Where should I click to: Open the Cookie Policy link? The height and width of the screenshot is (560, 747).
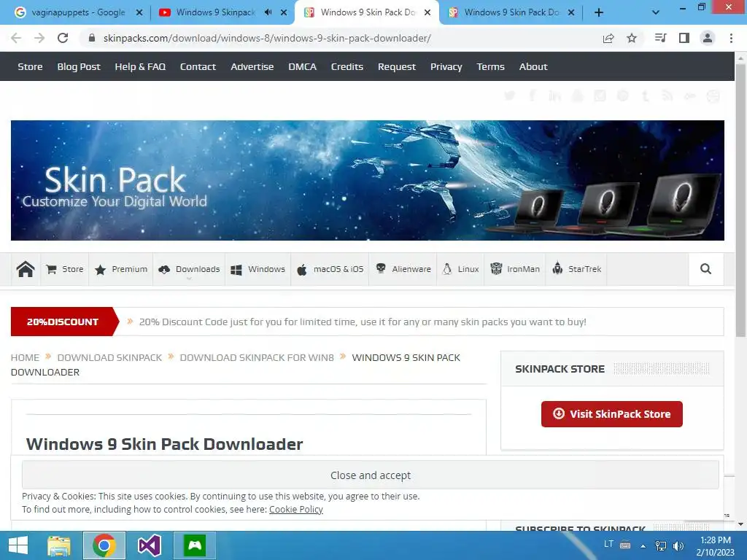coord(296,509)
